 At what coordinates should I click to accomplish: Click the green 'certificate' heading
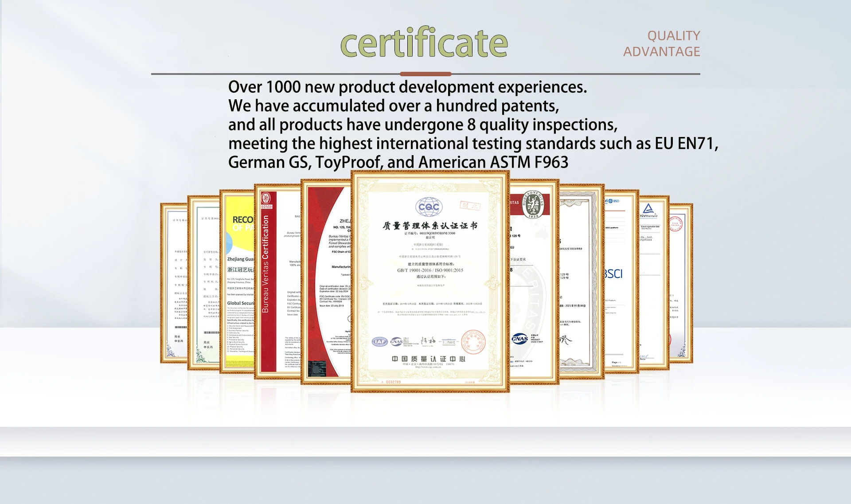coord(424,43)
